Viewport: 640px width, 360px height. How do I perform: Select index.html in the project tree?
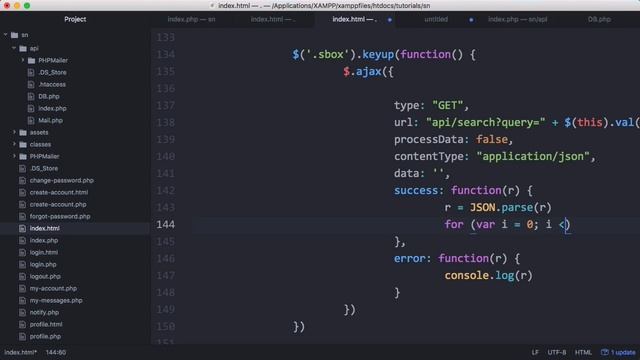coord(44,229)
